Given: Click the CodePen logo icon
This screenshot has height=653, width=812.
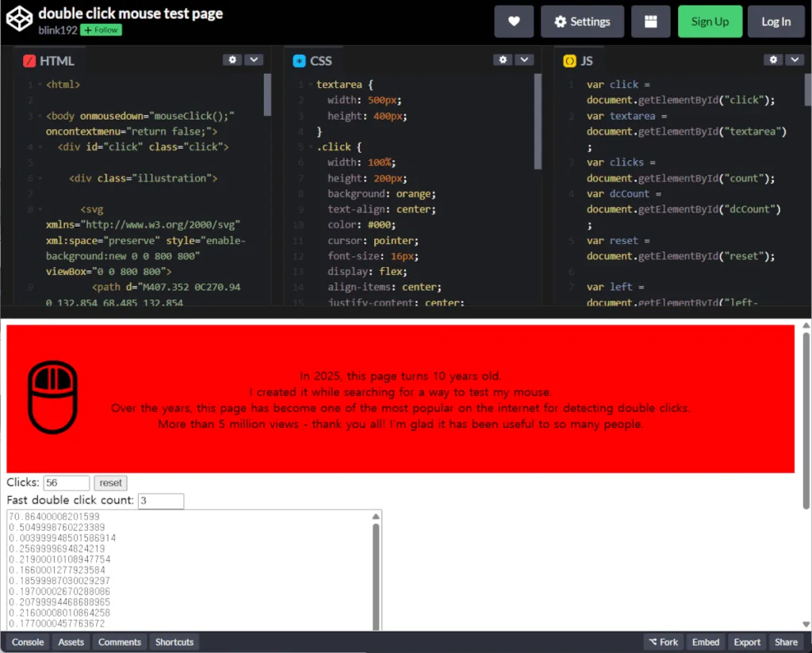Looking at the screenshot, I should [20, 21].
